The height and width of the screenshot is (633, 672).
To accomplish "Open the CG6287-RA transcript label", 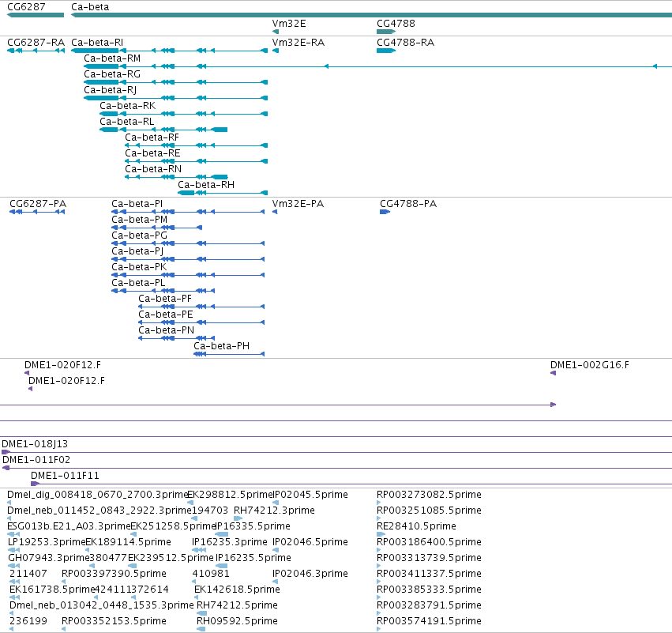I will point(36,42).
